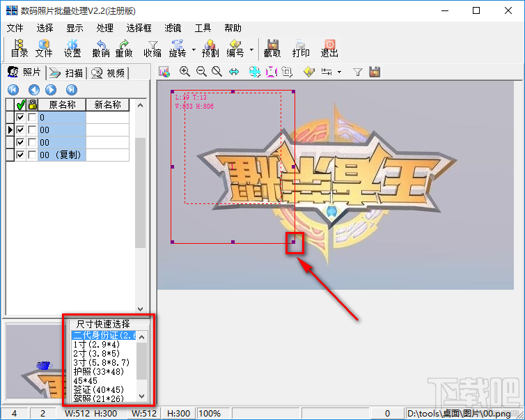525x420 pixels.
Task: Toggle the lock checkbox for row 0
Action: click(x=32, y=117)
